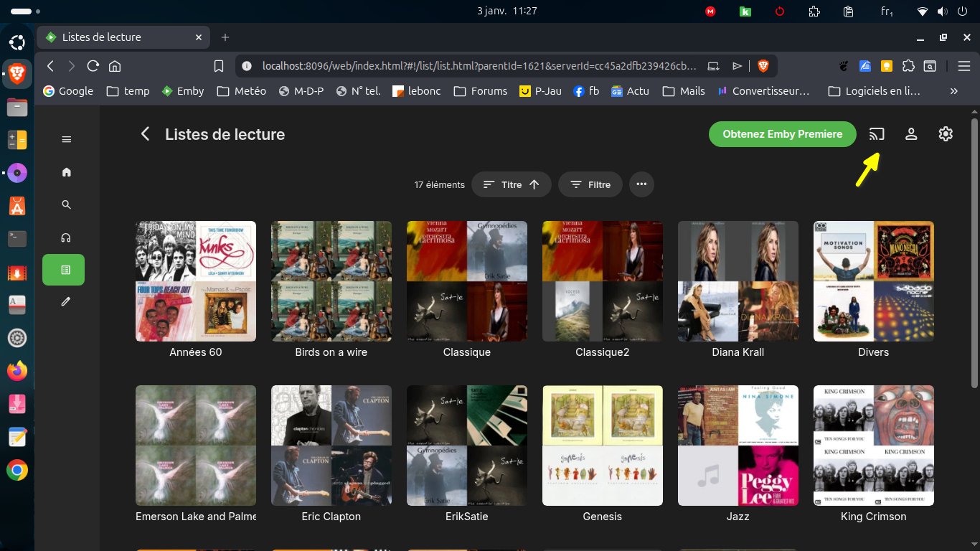
Task: Bookmark this page via the bookmark icon
Action: tap(219, 66)
